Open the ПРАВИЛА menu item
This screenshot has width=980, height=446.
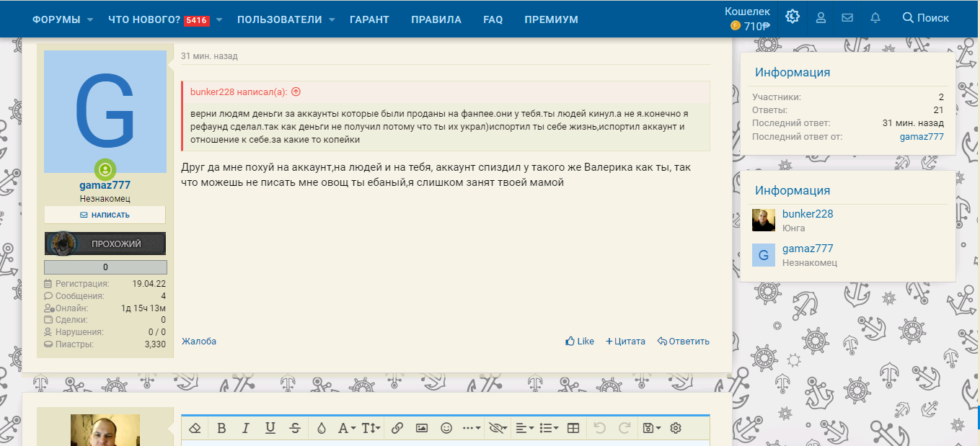(x=436, y=19)
